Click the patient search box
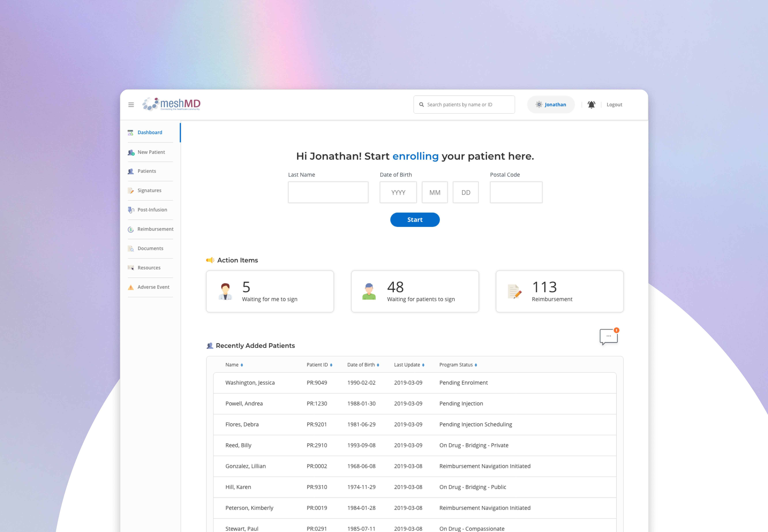Screen dimensions: 768x532 pyautogui.click(x=464, y=105)
